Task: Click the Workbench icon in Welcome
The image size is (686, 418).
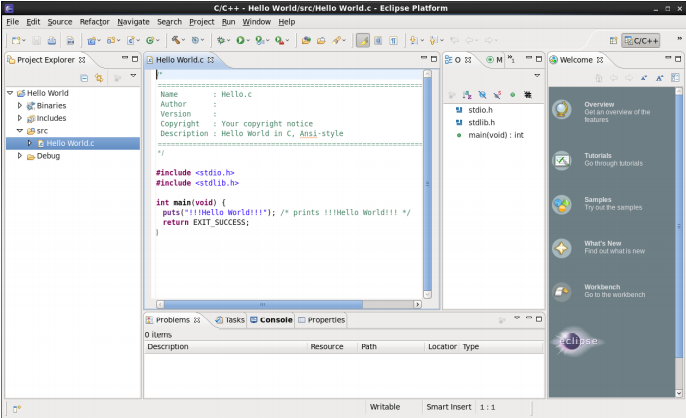Action: coord(562,292)
